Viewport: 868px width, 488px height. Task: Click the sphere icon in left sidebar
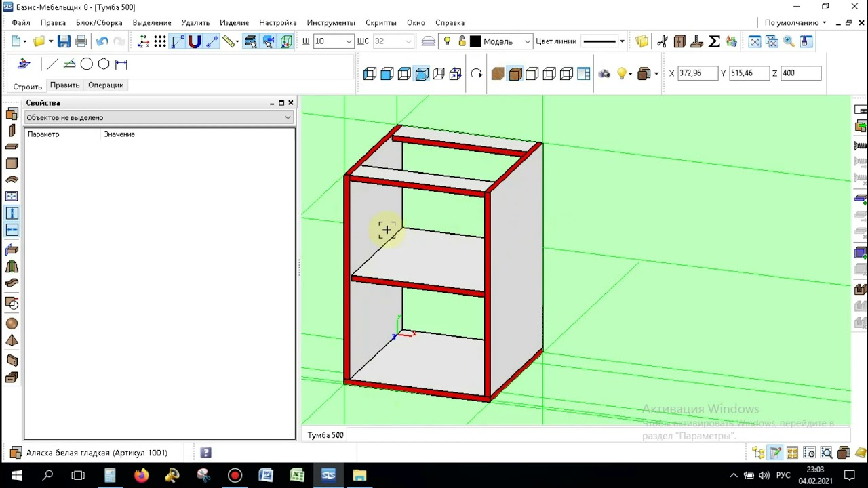[x=12, y=324]
